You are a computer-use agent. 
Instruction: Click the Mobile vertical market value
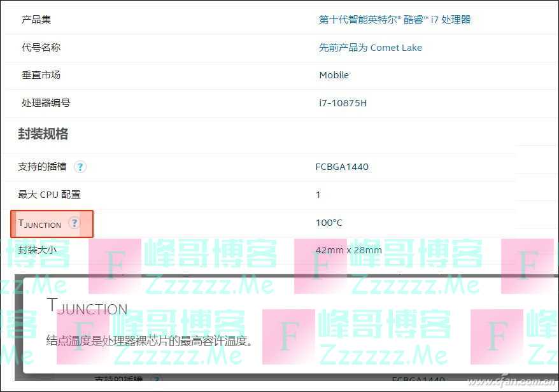tap(334, 75)
